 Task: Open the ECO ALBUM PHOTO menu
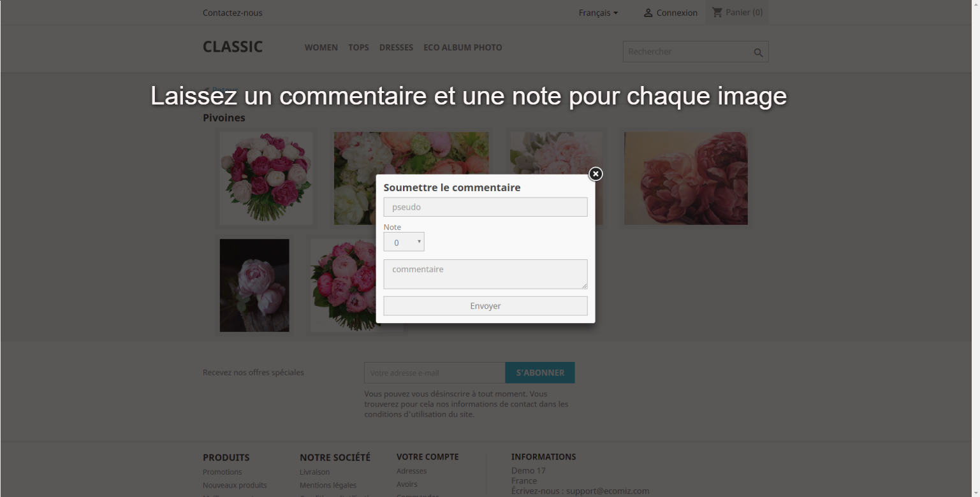point(463,47)
